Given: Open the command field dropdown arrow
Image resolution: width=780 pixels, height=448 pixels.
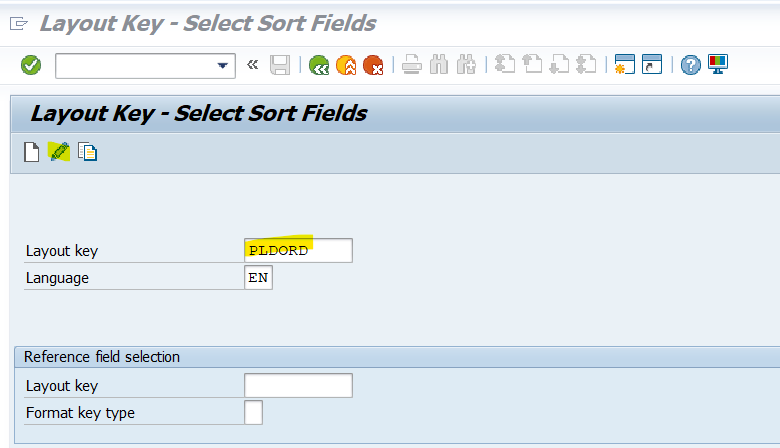Looking at the screenshot, I should [x=222, y=66].
